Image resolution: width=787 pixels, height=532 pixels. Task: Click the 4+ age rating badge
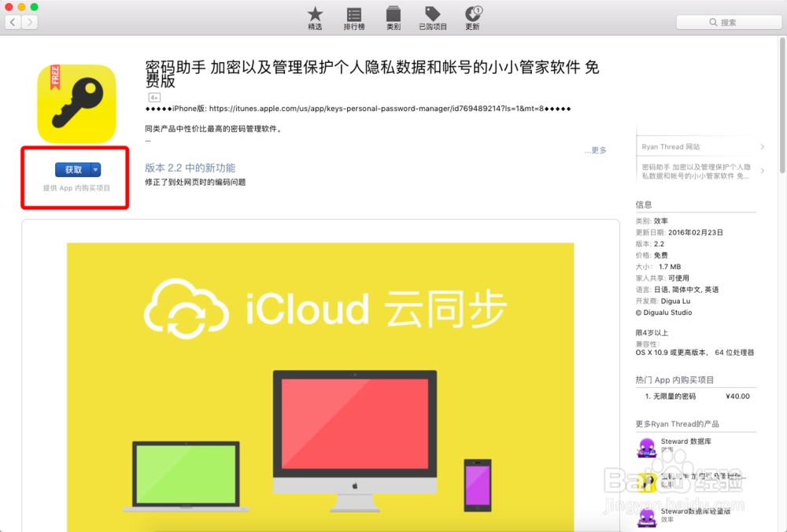click(154, 98)
